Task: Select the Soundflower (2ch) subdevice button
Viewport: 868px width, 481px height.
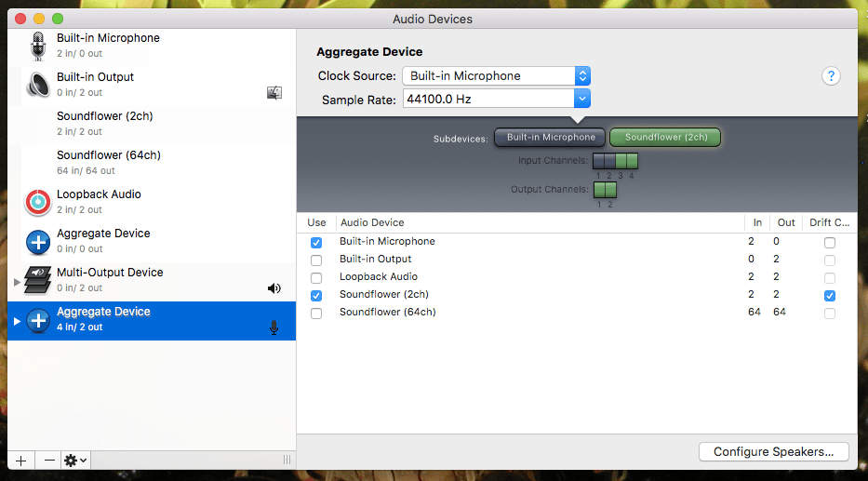Action: pos(665,138)
